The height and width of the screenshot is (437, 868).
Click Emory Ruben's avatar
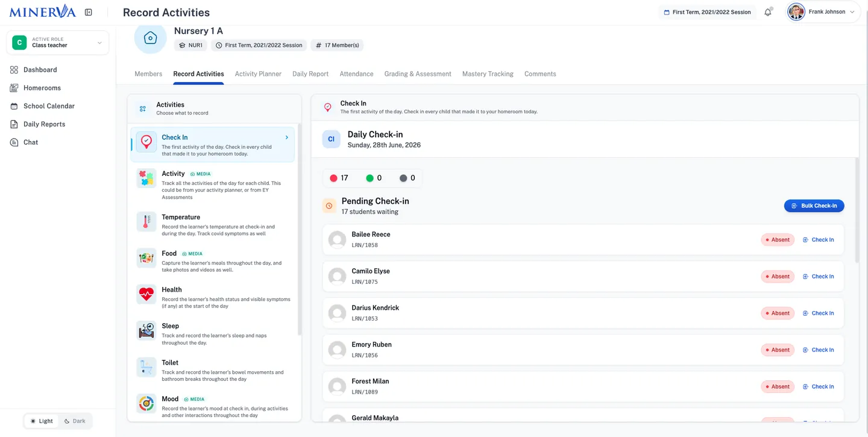pyautogui.click(x=337, y=350)
